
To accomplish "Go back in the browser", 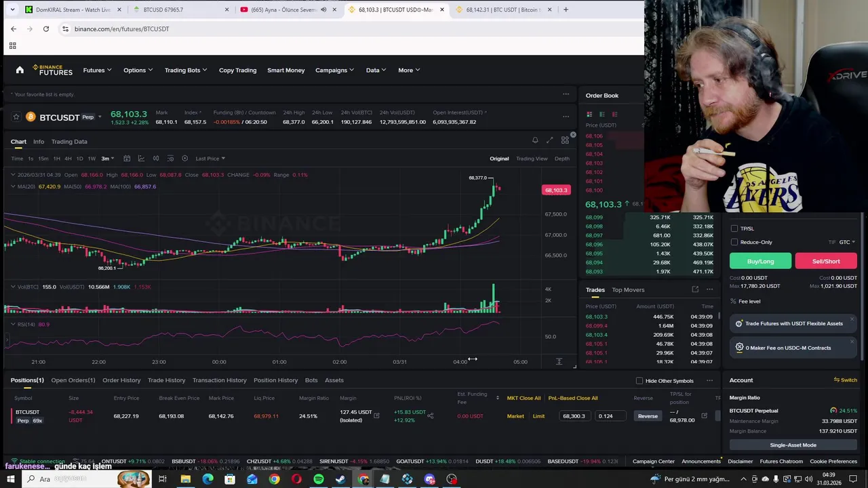I will 14,28.
